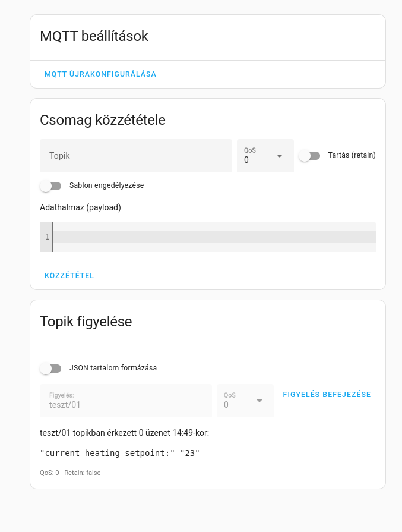The width and height of the screenshot is (402, 532).
Task: Click the JSON tartalom formázása label
Action: coord(113,368)
